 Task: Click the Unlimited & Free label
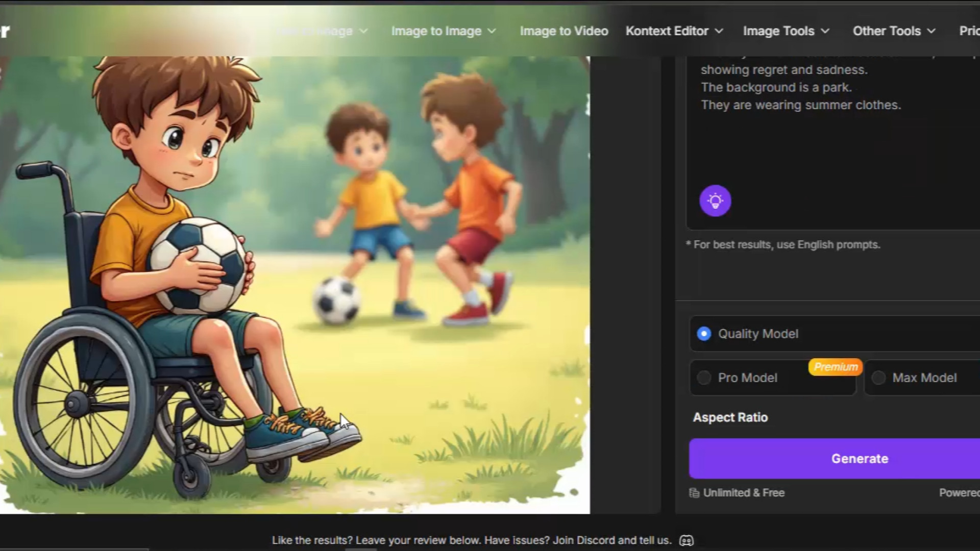point(744,493)
